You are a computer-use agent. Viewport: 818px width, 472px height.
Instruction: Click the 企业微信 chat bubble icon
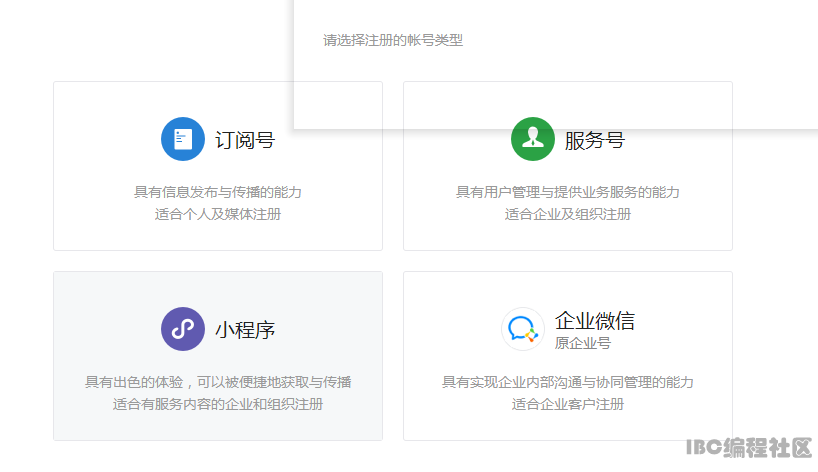(x=523, y=329)
